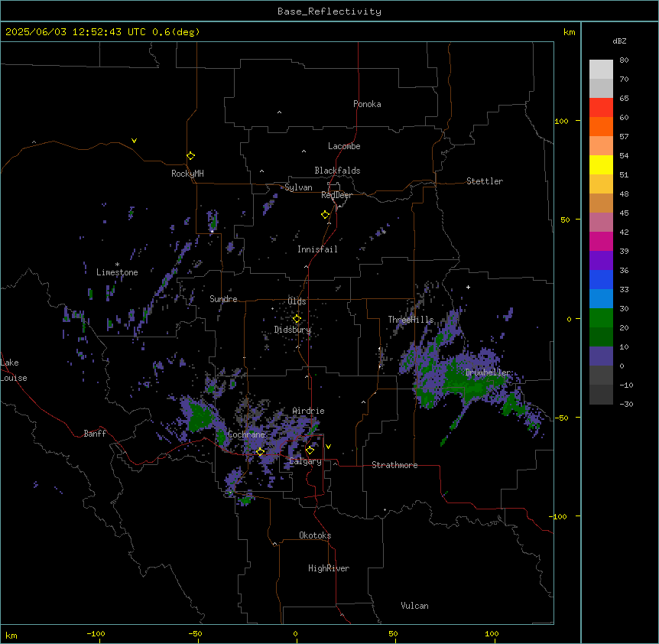Click the ThreeHills label
Viewport: 659px width, 644px height.
point(411,320)
